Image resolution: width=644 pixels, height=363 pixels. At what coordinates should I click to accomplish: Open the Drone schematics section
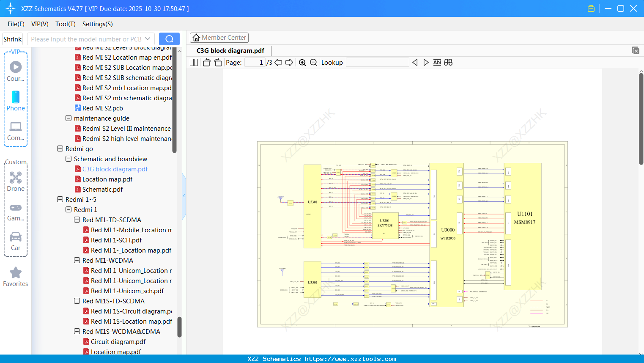(x=16, y=178)
